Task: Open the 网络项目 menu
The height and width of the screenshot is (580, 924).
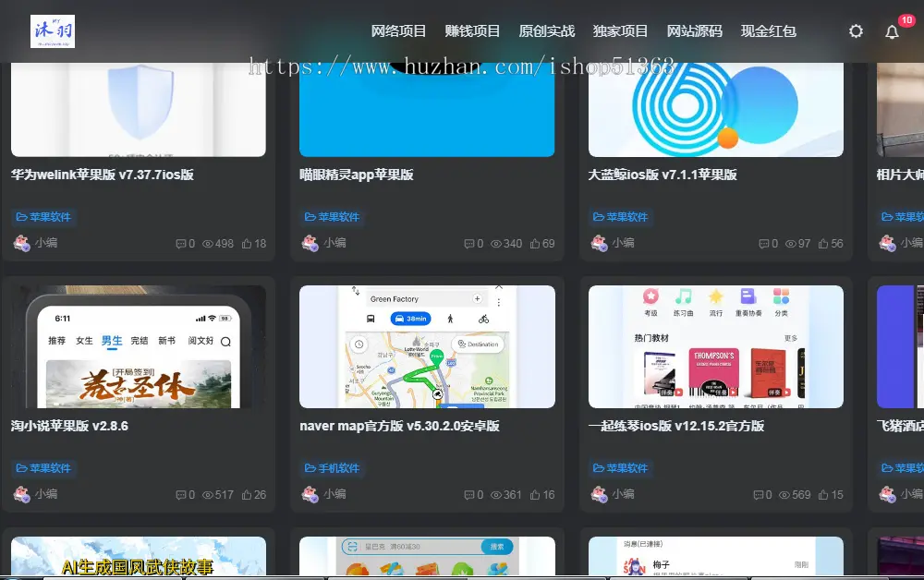Action: (398, 31)
